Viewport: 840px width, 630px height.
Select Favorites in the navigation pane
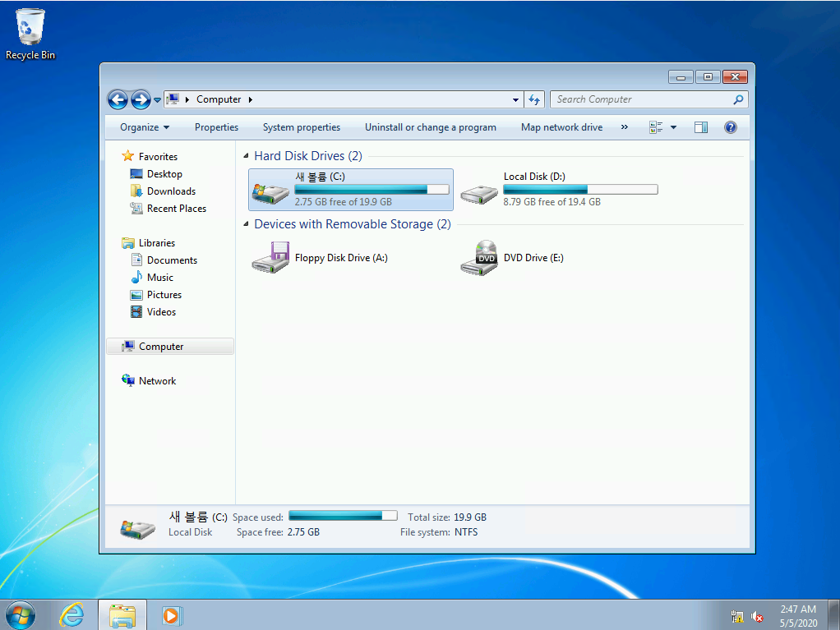coord(158,157)
